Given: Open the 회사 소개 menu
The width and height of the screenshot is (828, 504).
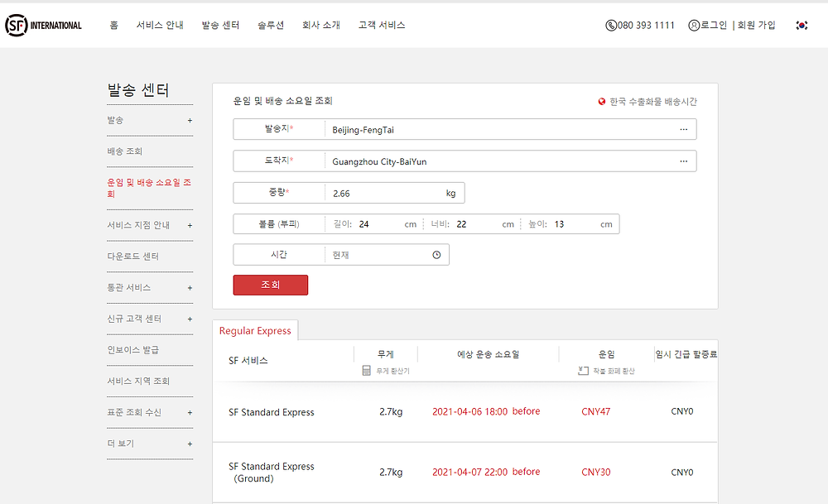Looking at the screenshot, I should click(x=321, y=25).
